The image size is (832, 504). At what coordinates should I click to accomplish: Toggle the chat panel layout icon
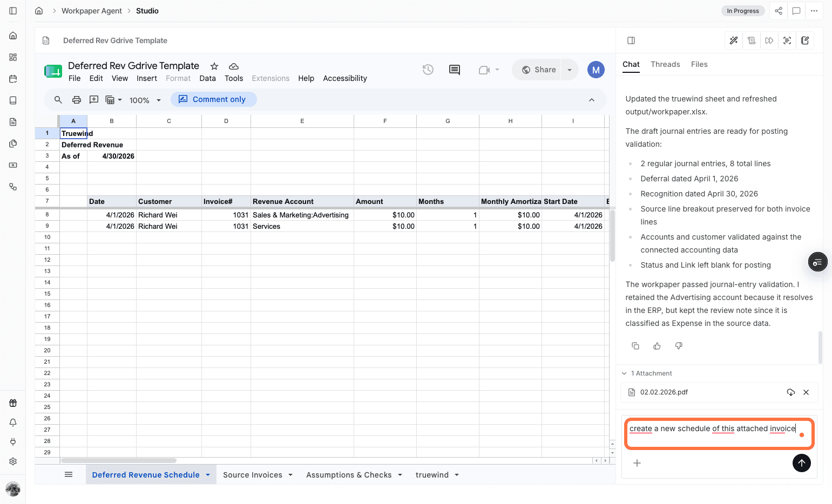click(631, 40)
